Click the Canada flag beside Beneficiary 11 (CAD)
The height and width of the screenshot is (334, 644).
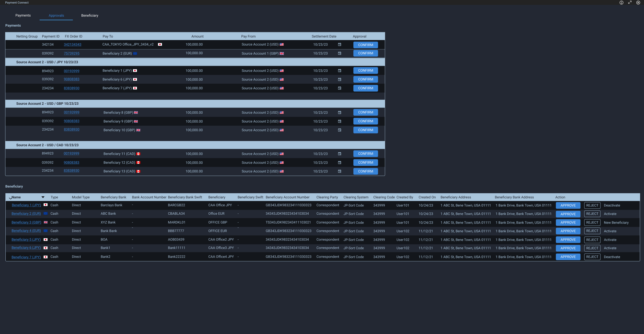coord(139,154)
